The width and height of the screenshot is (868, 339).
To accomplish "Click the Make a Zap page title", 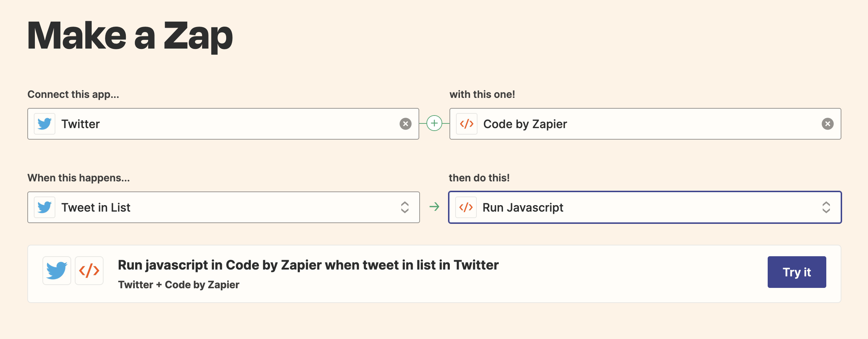I will [x=130, y=35].
